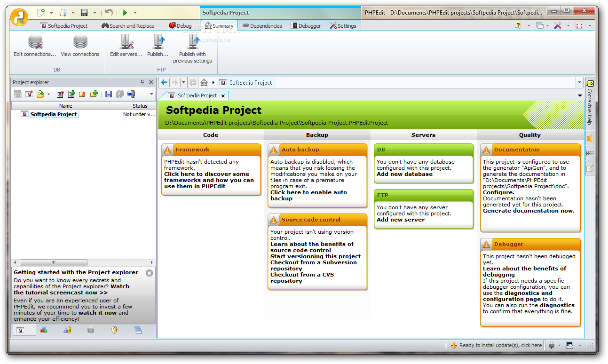The width and height of the screenshot is (608, 364).
Task: Switch to the Debugger ribbon tab
Action: point(306,26)
